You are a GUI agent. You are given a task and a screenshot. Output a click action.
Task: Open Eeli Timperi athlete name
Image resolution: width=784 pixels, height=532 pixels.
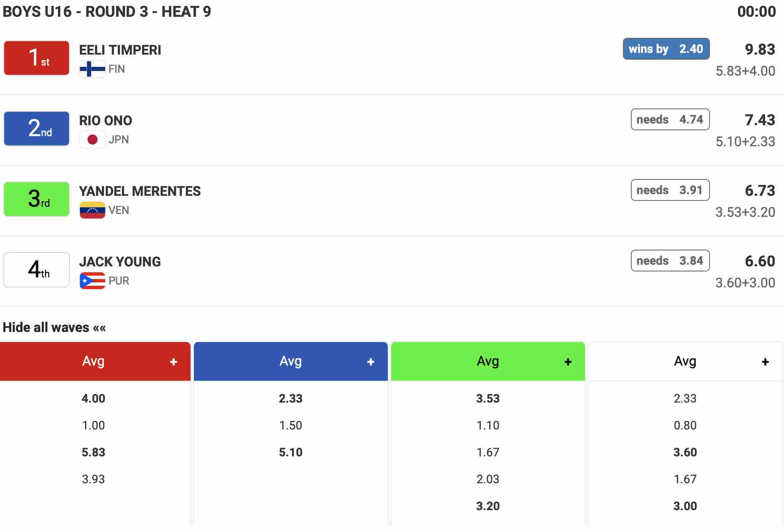(120, 50)
